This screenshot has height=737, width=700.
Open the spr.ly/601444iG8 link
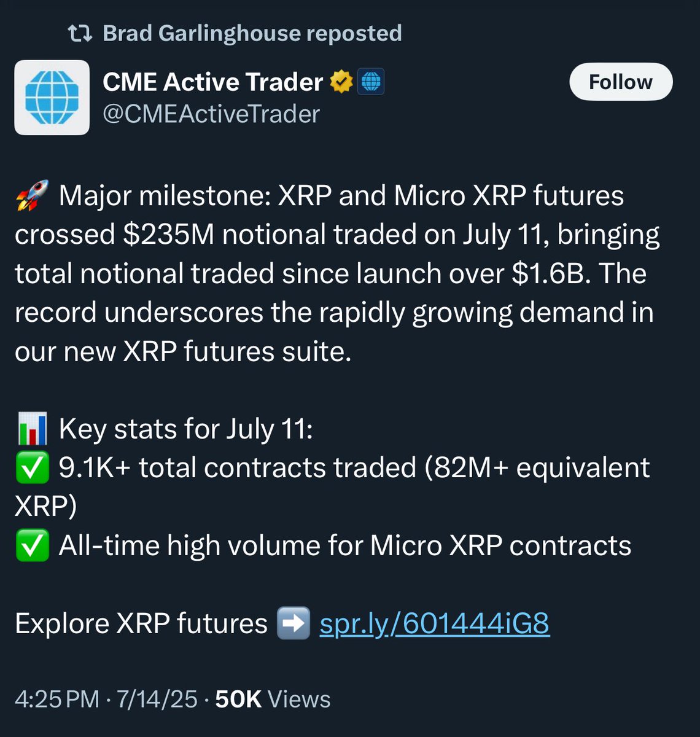[x=435, y=623]
